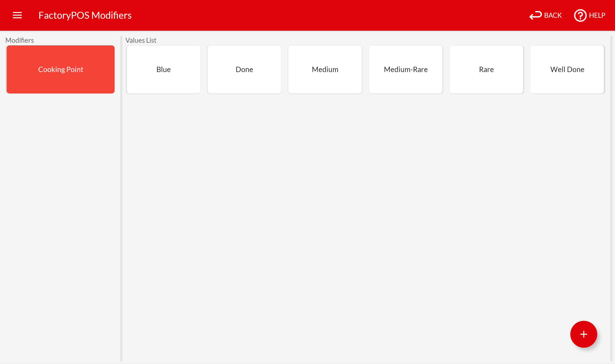Click the FactoryPOS Modifiers title
This screenshot has width=615, height=364.
85,15
